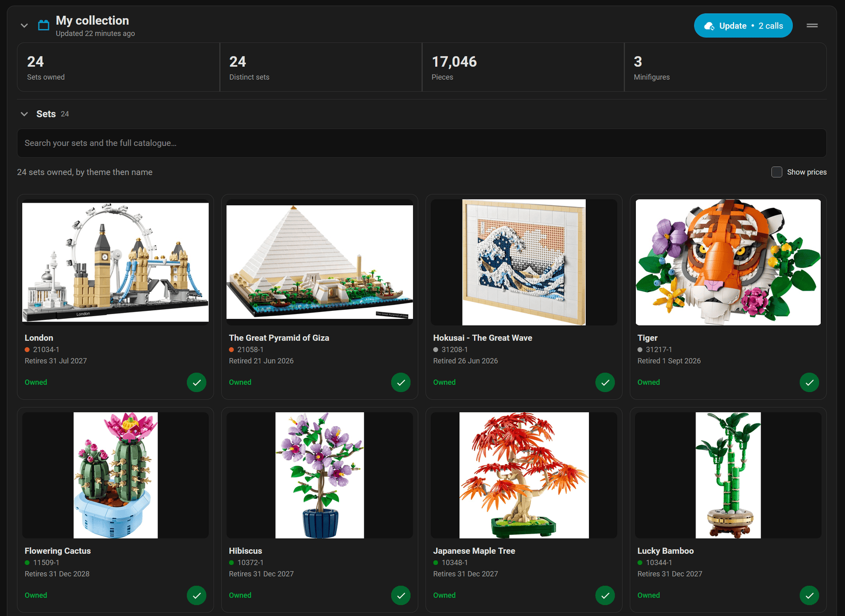The height and width of the screenshot is (616, 845).
Task: Toggle owned checkmark on Tiger set
Action: click(810, 382)
